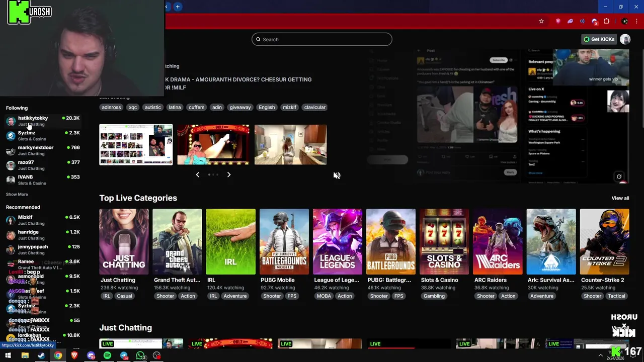Open Spotify from the taskbar
Viewport: 644px width, 362px height.
[107, 355]
